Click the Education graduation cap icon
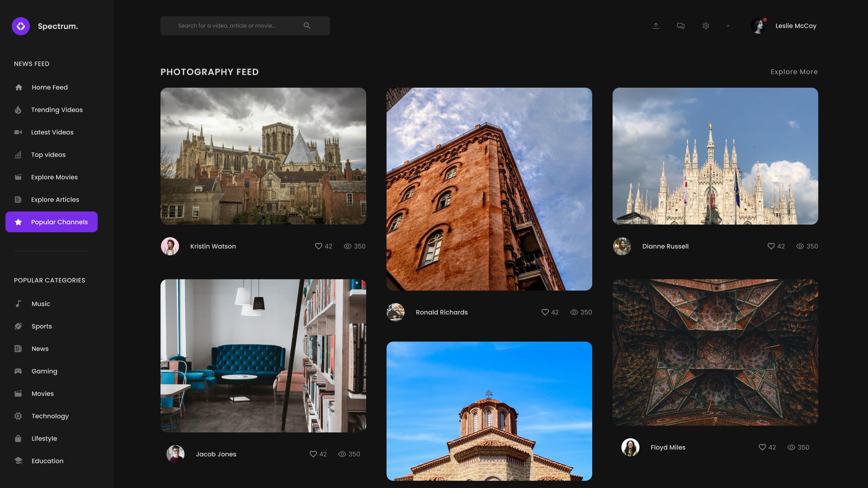This screenshot has height=488, width=868. [18, 461]
